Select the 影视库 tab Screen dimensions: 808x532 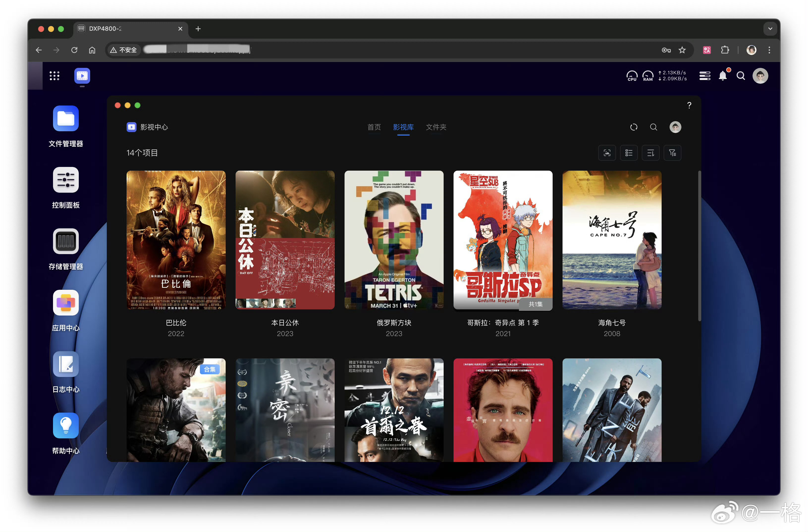click(403, 127)
